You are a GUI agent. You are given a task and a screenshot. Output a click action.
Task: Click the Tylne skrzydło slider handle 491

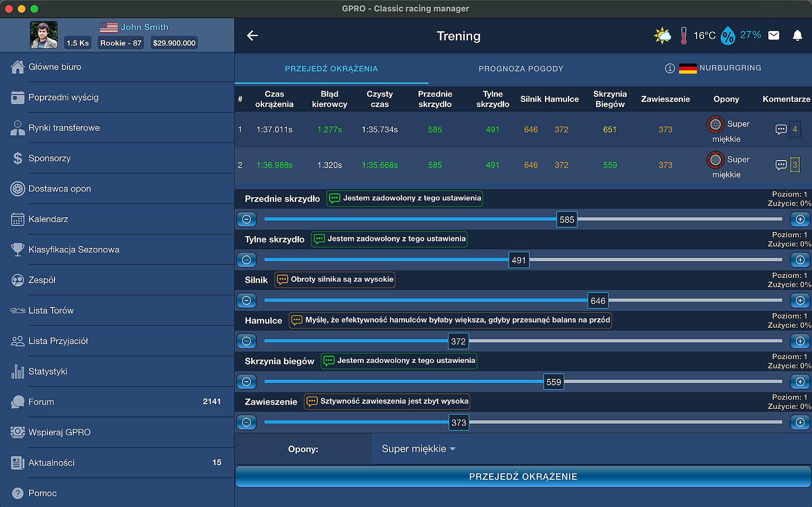click(x=519, y=260)
